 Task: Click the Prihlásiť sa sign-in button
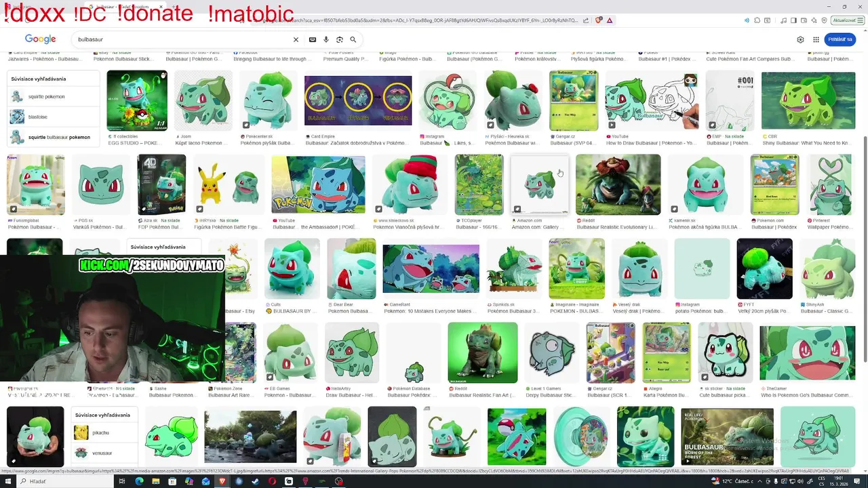point(840,39)
